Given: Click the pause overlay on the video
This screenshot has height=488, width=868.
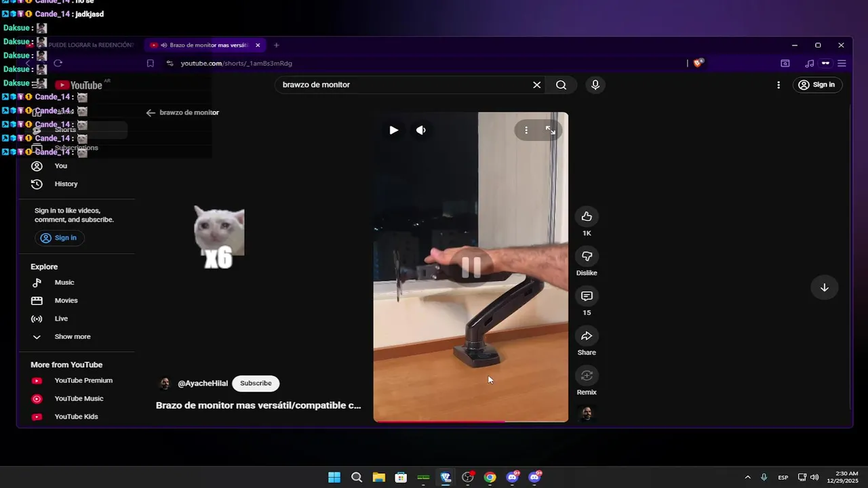Looking at the screenshot, I should click(471, 267).
